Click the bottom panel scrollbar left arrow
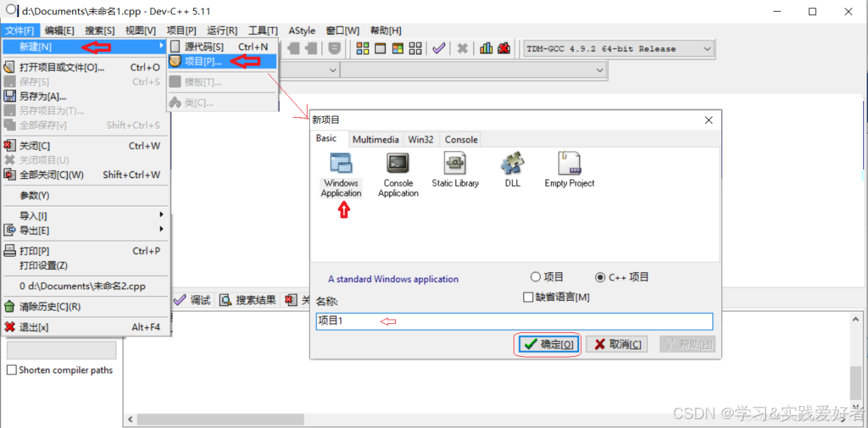The image size is (868, 428). (x=130, y=419)
